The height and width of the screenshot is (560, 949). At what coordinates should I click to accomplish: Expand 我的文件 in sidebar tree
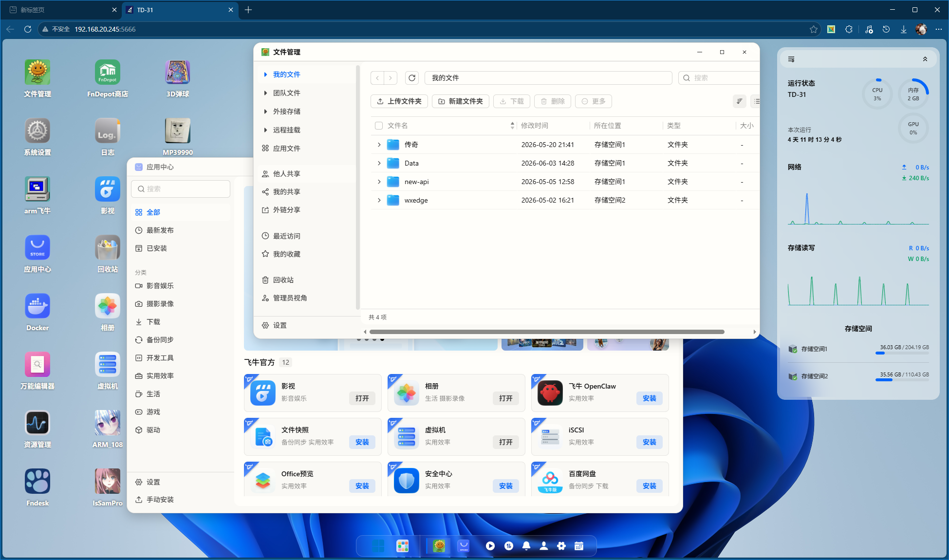tap(265, 75)
